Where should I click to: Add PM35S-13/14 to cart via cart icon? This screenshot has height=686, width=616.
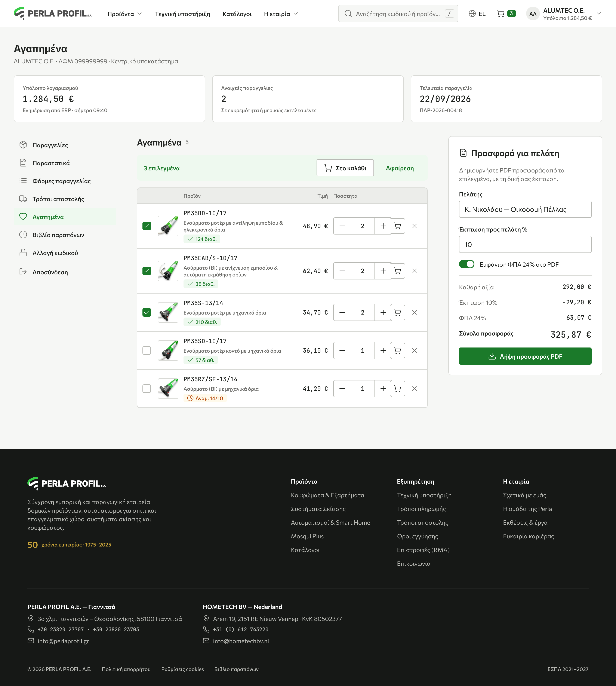tap(398, 312)
